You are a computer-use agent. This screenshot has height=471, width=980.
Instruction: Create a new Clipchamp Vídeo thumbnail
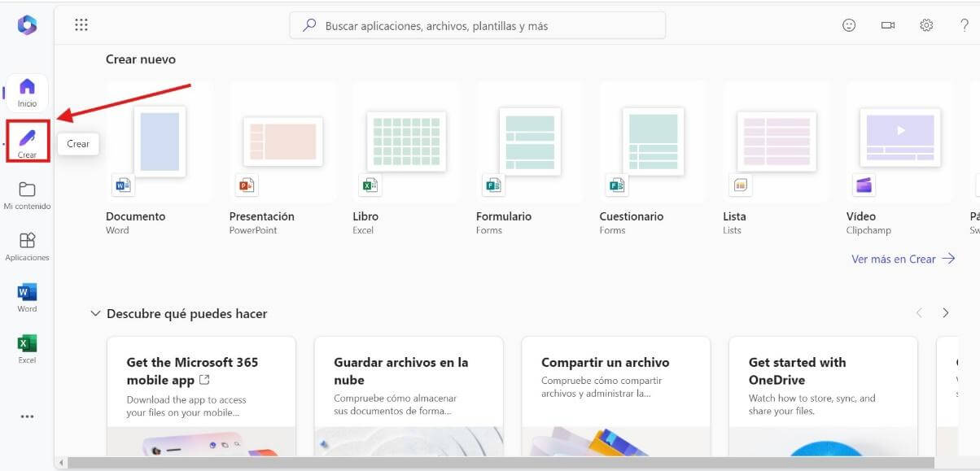899,142
